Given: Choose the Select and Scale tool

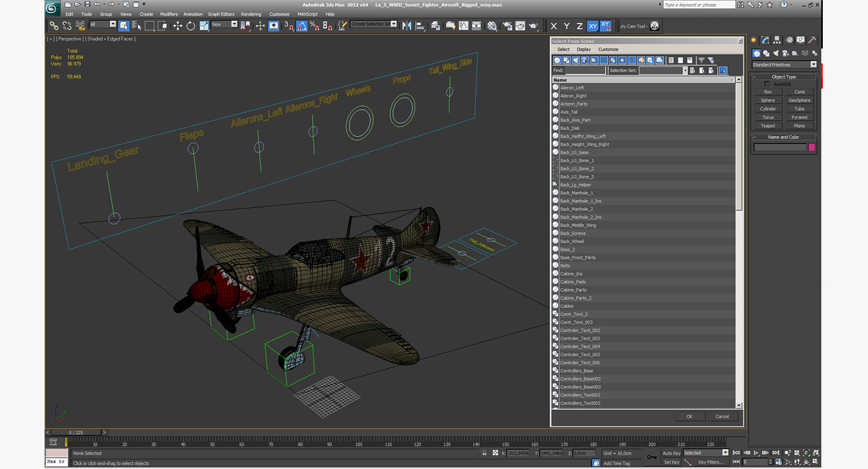Looking at the screenshot, I should pyautogui.click(x=204, y=26).
